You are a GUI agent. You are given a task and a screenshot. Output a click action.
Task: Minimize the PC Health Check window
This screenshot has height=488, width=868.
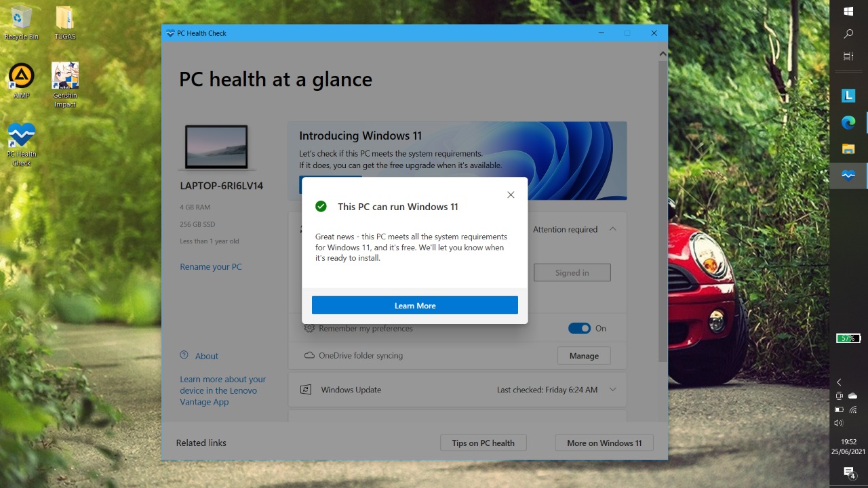pyautogui.click(x=601, y=33)
